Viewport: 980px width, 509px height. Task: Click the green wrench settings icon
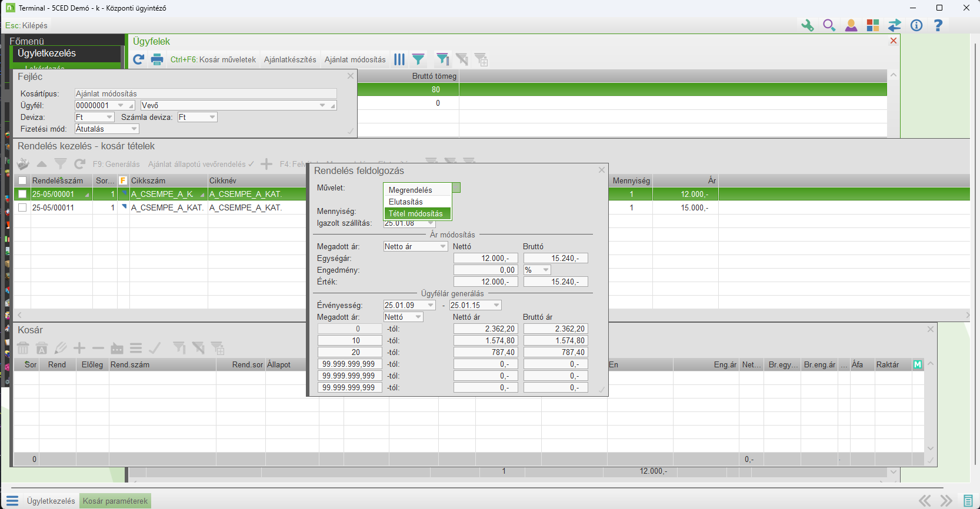807,25
